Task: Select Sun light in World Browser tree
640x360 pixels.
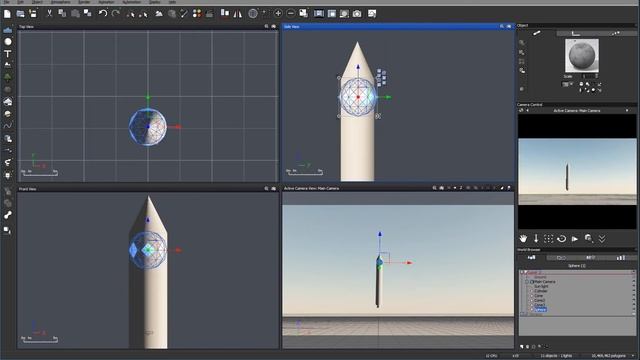Action: tap(541, 287)
